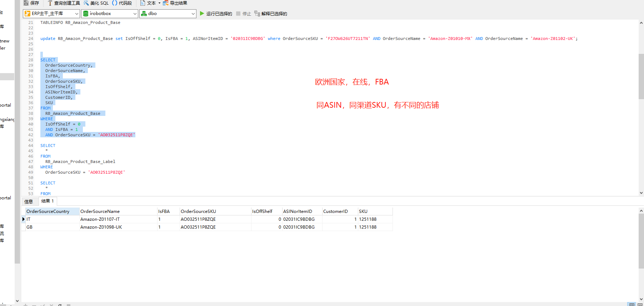The width and height of the screenshot is (644, 306).
Task: Click the OrderSourceSKU cell in IT row
Action: [215, 219]
